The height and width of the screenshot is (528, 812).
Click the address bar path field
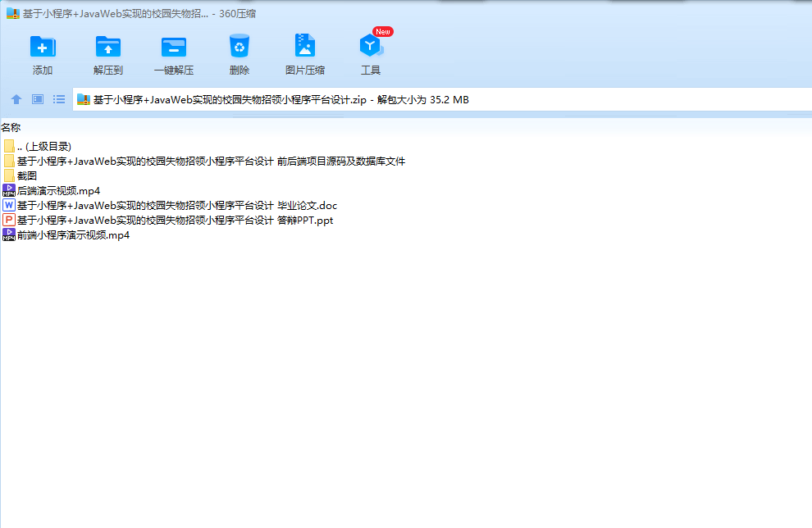pyautogui.click(x=442, y=99)
